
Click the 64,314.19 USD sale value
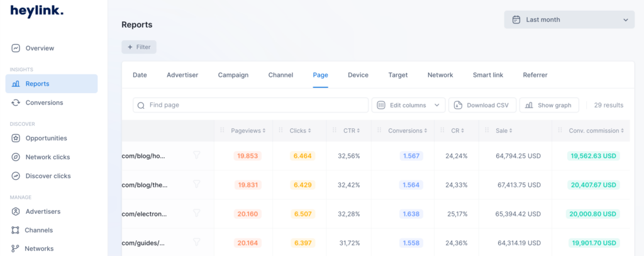519,243
